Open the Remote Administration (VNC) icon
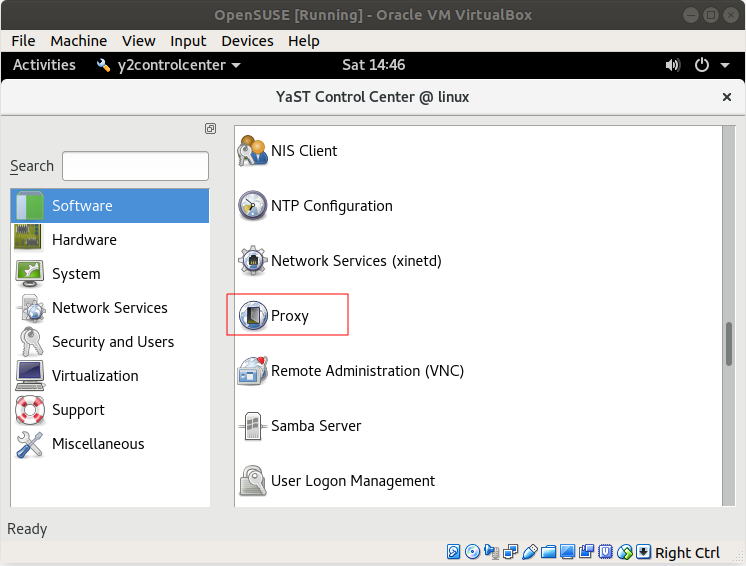The width and height of the screenshot is (746, 566). pos(252,371)
